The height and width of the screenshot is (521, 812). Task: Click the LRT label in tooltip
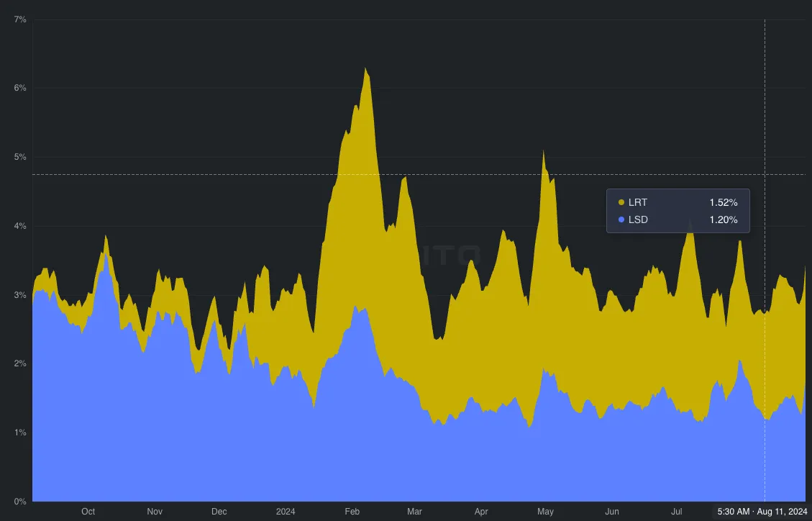click(637, 203)
